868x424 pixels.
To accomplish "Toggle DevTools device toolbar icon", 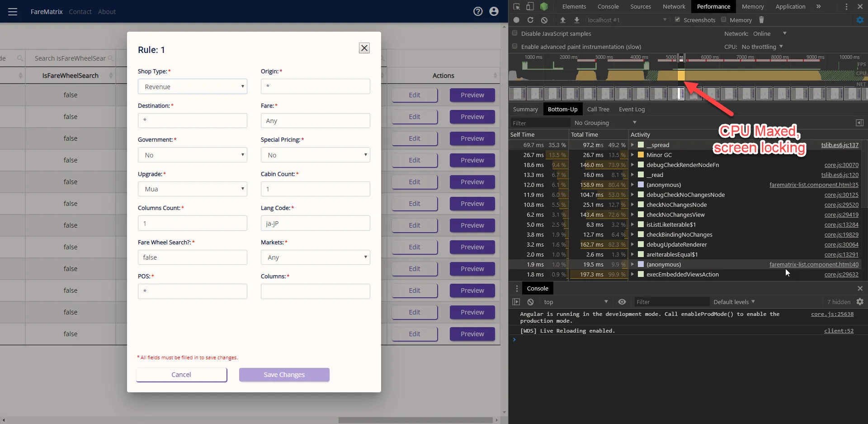I will (x=530, y=6).
